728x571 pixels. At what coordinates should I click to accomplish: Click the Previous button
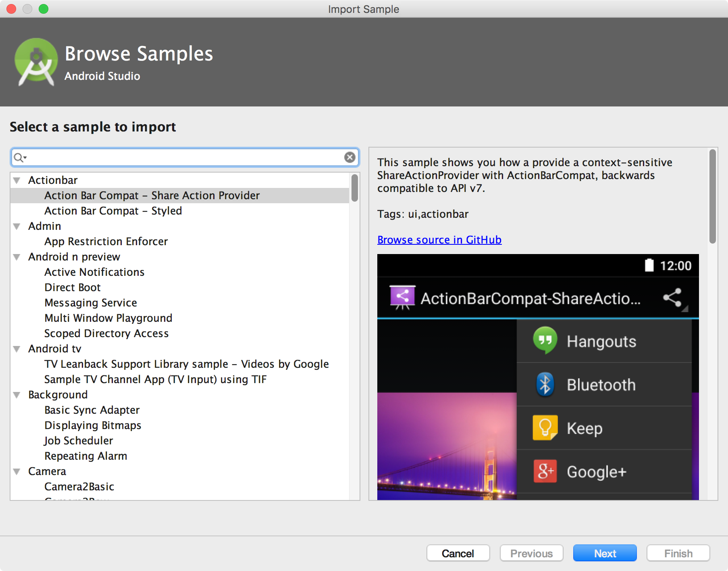click(531, 553)
